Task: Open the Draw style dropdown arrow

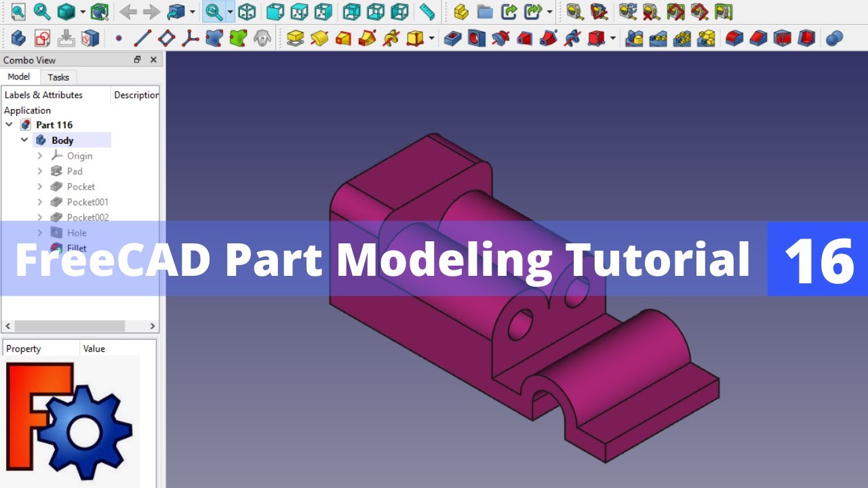Action: coord(82,12)
